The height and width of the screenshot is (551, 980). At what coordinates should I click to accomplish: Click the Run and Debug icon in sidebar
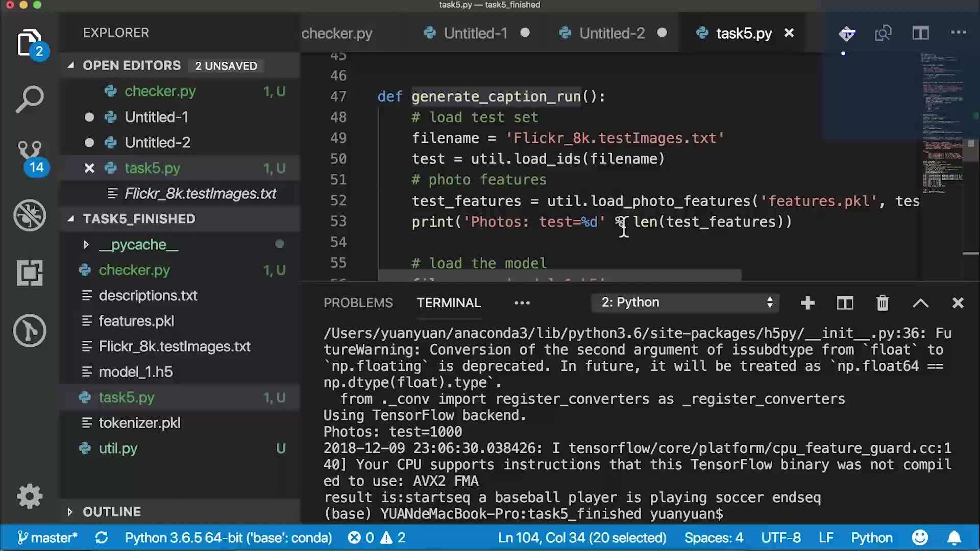click(x=30, y=215)
